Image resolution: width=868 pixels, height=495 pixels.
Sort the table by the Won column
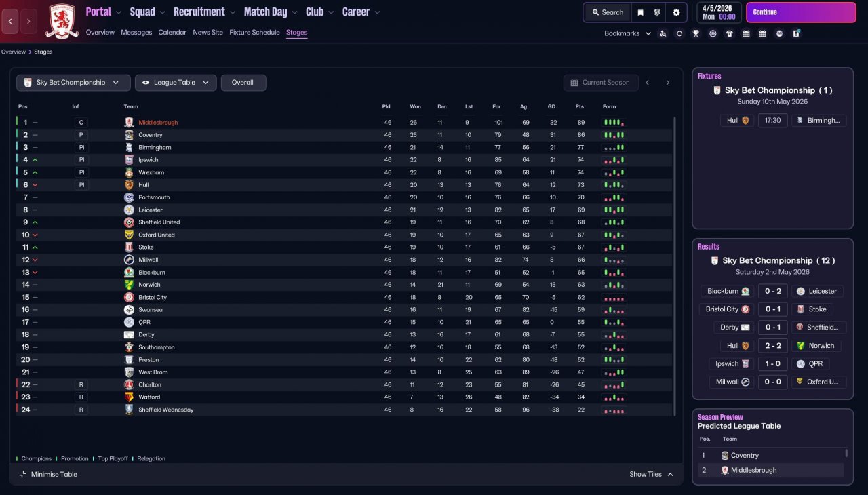415,106
